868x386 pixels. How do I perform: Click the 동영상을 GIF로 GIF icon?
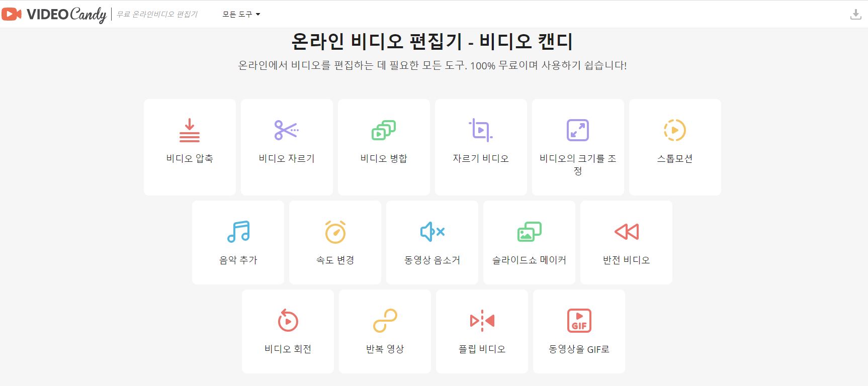[579, 321]
